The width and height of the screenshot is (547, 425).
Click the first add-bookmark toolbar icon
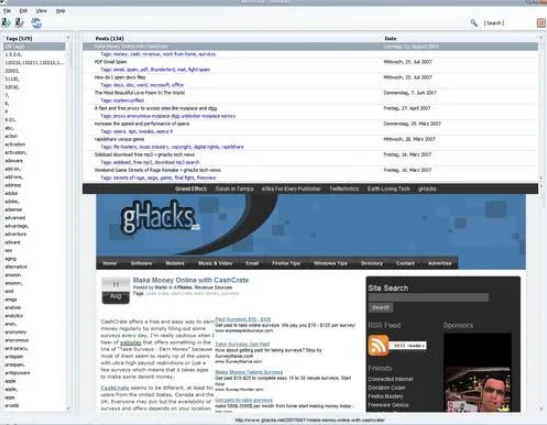pos(6,23)
